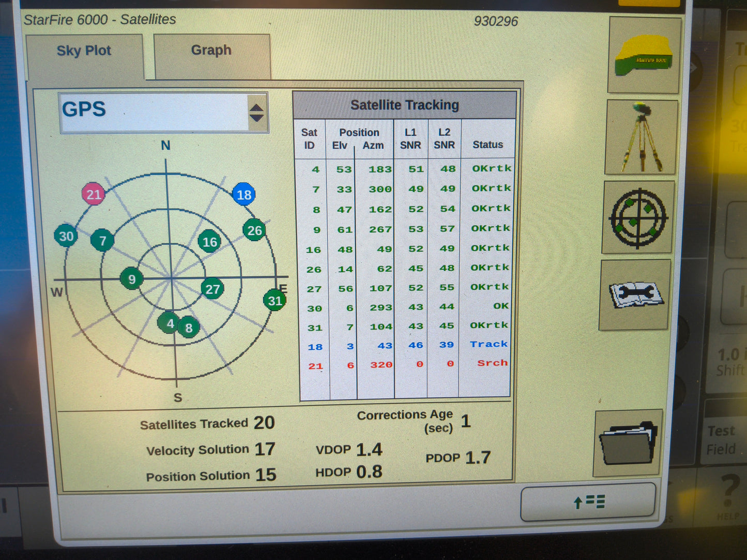Select the Sky Plot tab

coord(84,50)
